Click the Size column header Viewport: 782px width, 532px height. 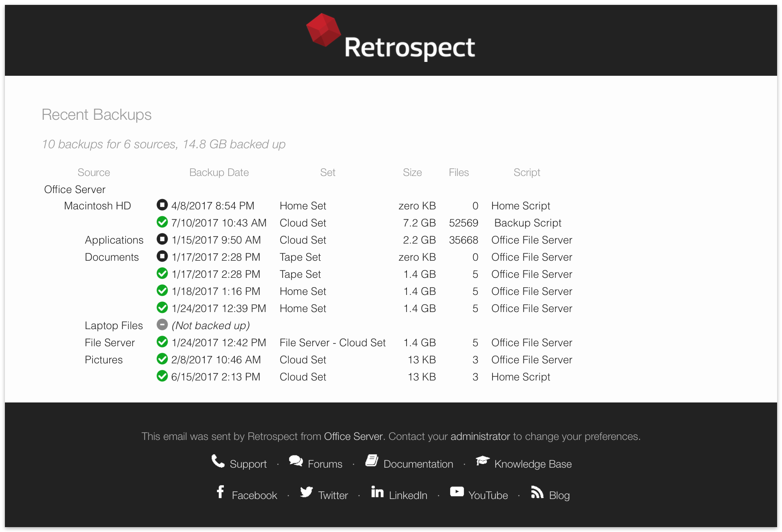click(412, 172)
